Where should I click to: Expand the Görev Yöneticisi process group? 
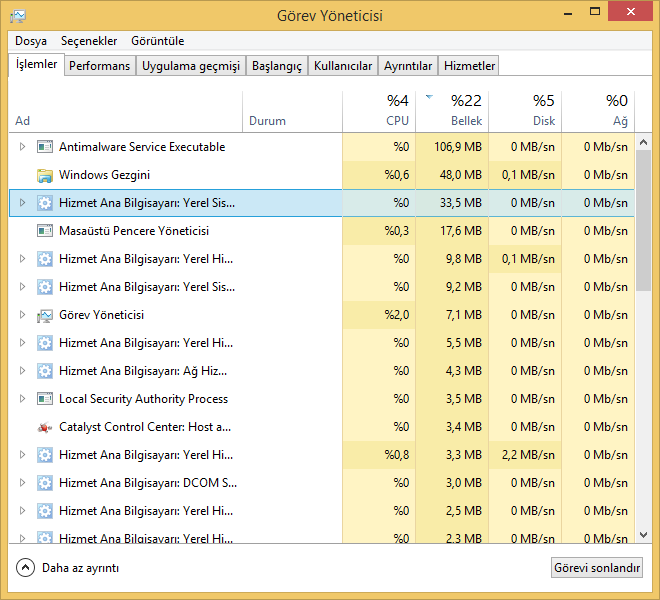pos(22,315)
